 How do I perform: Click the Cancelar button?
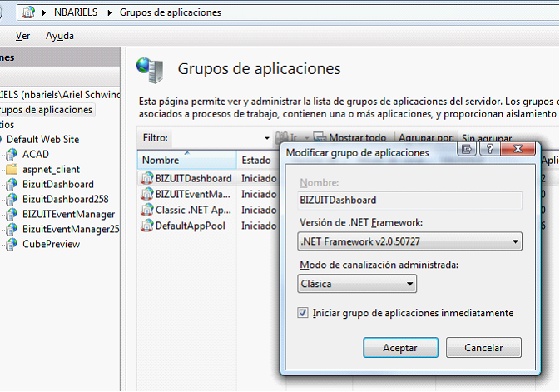pos(483,348)
